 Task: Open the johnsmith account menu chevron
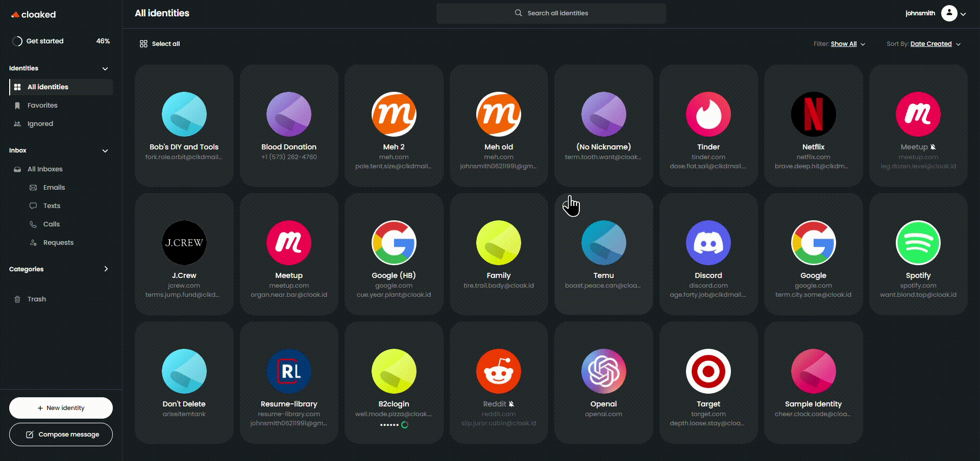click(963, 14)
